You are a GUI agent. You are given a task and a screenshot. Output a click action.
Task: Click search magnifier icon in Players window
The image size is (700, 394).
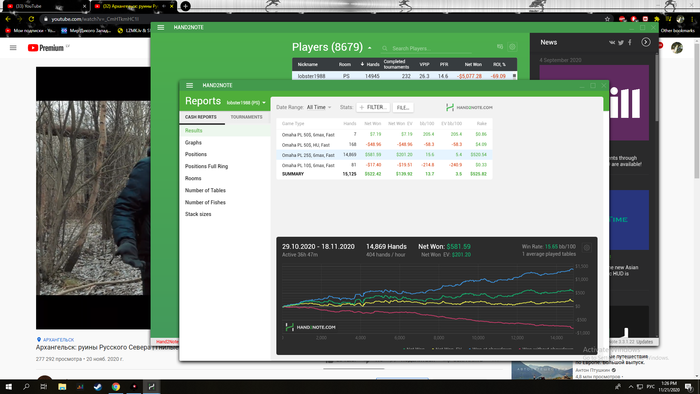pyautogui.click(x=385, y=48)
